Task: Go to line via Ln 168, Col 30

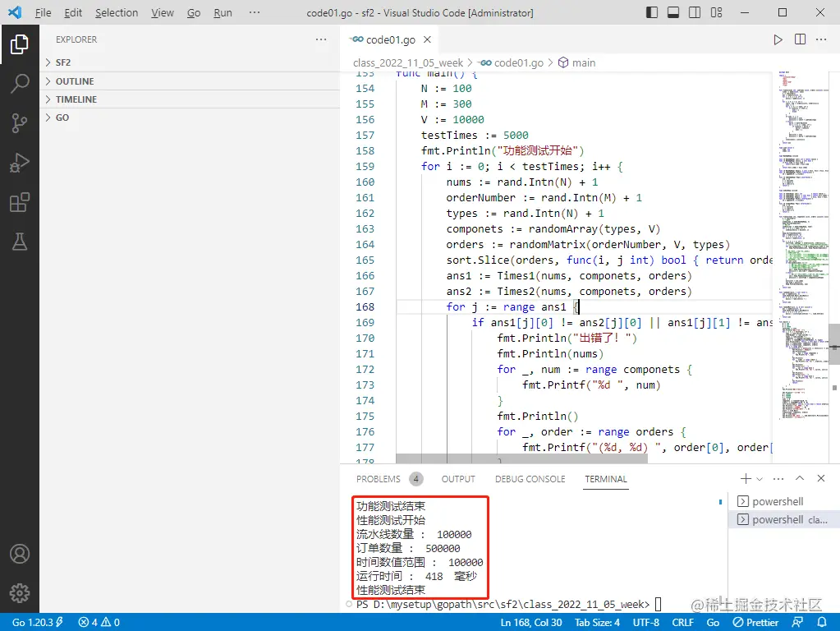Action: coord(531,623)
